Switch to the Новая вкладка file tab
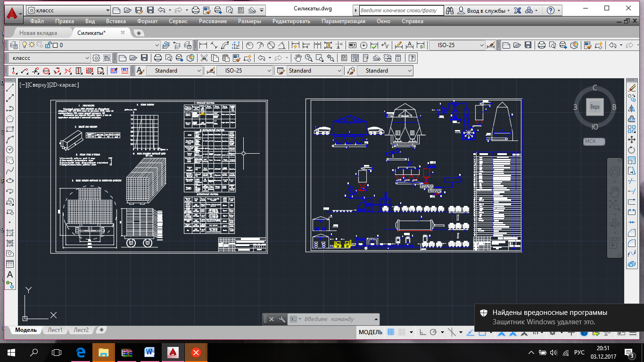This screenshot has height=362, width=644. point(38,33)
